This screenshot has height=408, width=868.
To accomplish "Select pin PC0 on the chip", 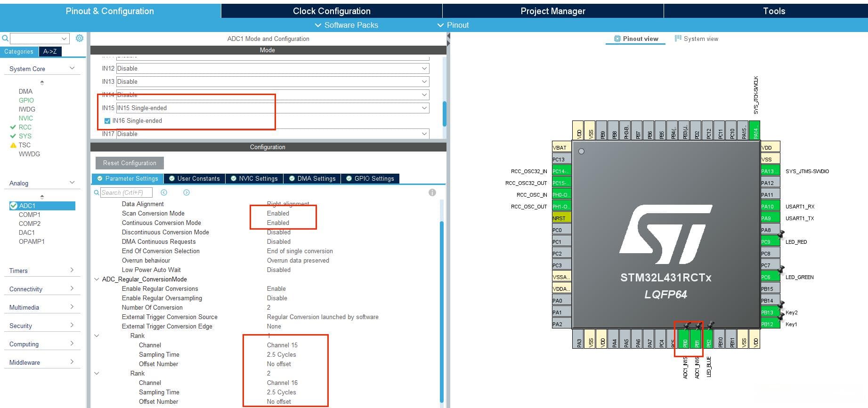I will tap(561, 230).
